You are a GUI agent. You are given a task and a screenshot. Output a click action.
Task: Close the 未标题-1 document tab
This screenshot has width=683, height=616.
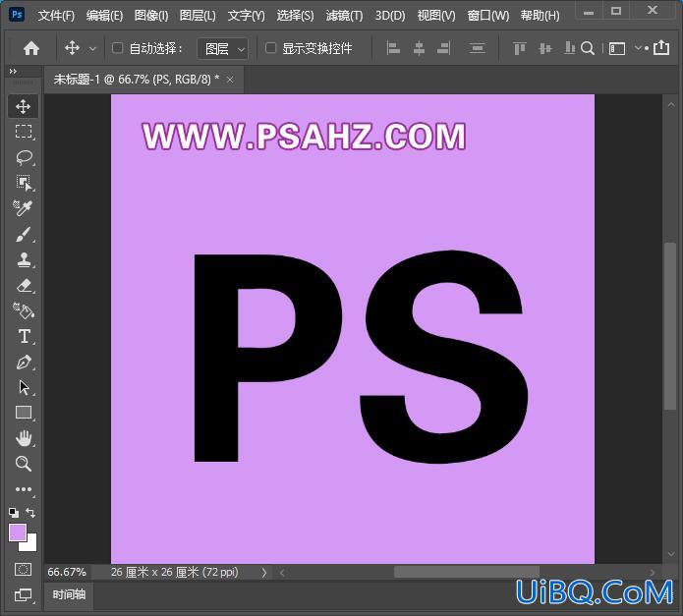pos(230,80)
